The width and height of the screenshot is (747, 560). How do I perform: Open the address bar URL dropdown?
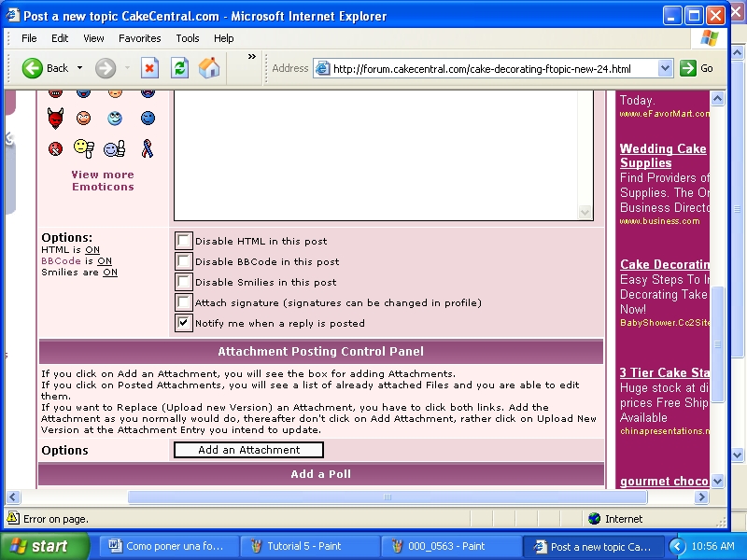tap(665, 68)
